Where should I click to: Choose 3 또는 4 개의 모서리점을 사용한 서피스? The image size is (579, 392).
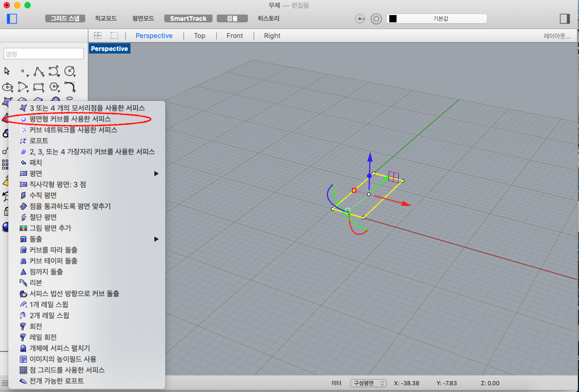87,108
